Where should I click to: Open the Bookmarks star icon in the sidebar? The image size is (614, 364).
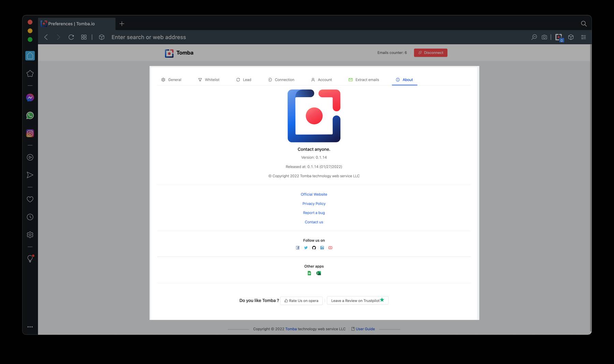pos(30,74)
